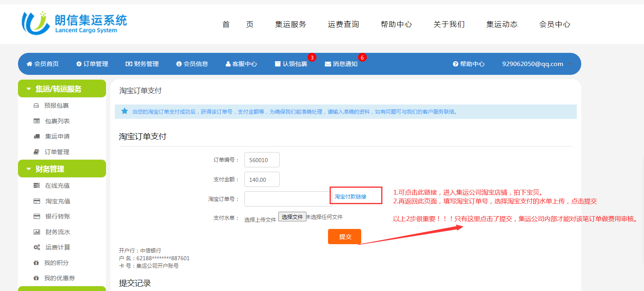Viewport: 644px width, 291px height.
Task: Click the 消息通知 envelope icon
Action: coord(328,64)
